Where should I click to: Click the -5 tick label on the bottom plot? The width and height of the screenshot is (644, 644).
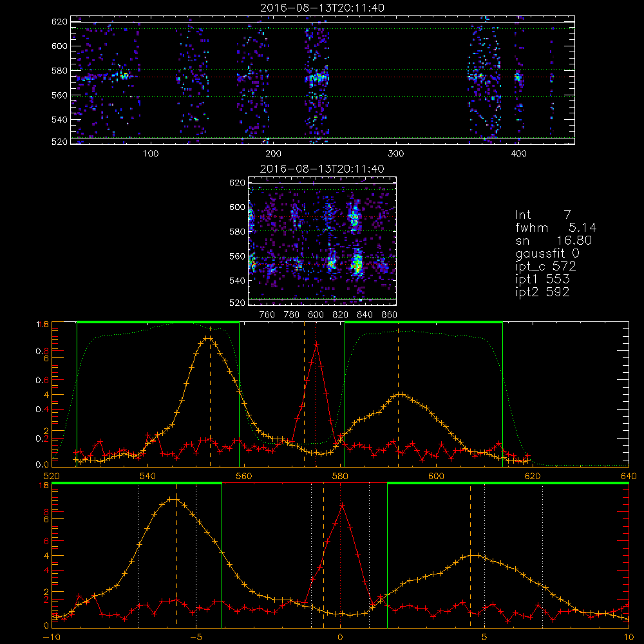click(x=196, y=638)
